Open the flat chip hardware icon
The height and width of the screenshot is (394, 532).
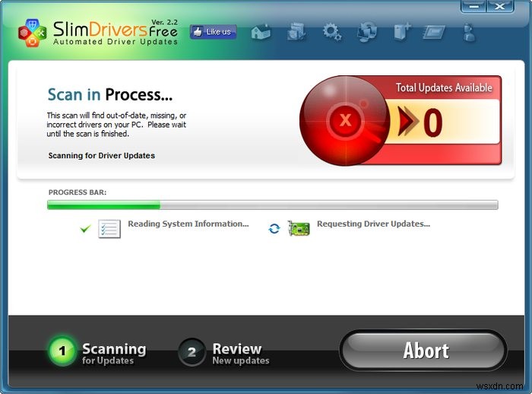(434, 33)
